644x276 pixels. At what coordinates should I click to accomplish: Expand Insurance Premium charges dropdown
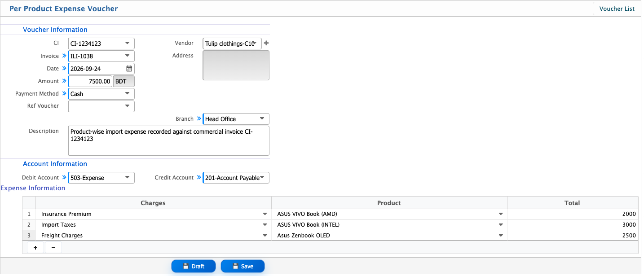click(x=265, y=214)
